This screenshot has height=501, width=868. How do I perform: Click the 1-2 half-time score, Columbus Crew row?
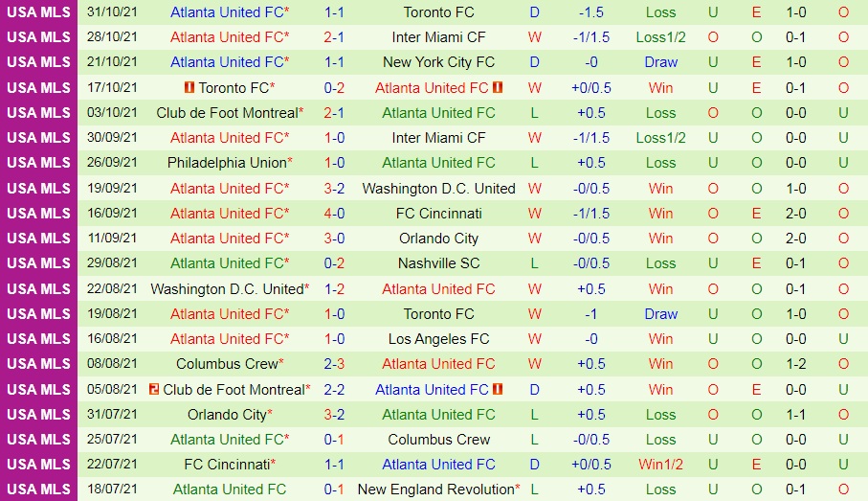pyautogui.click(x=795, y=364)
